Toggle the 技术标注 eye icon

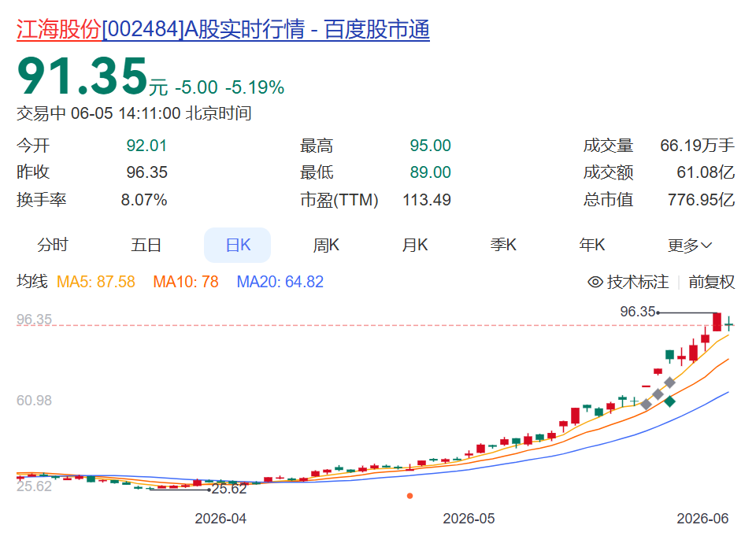pyautogui.click(x=595, y=282)
